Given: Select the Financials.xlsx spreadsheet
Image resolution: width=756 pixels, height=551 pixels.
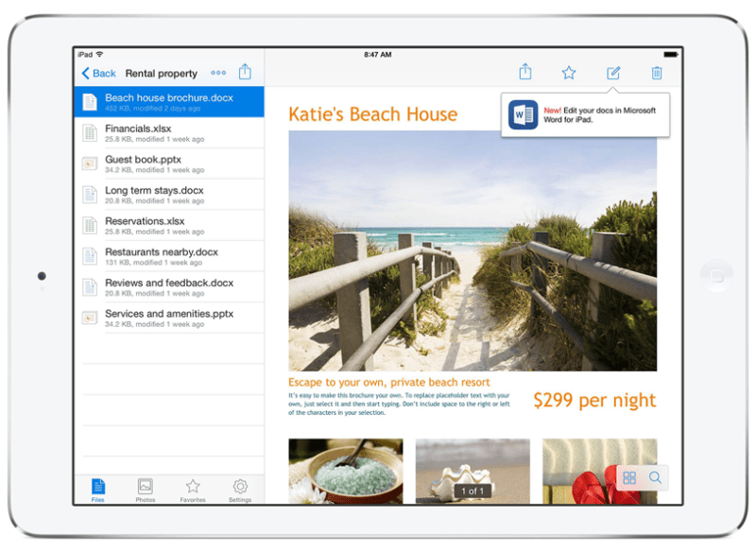Looking at the screenshot, I should 170,132.
